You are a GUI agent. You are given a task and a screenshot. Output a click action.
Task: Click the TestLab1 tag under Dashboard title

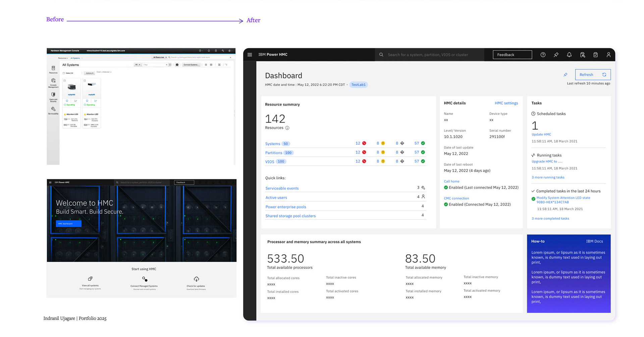pos(358,85)
